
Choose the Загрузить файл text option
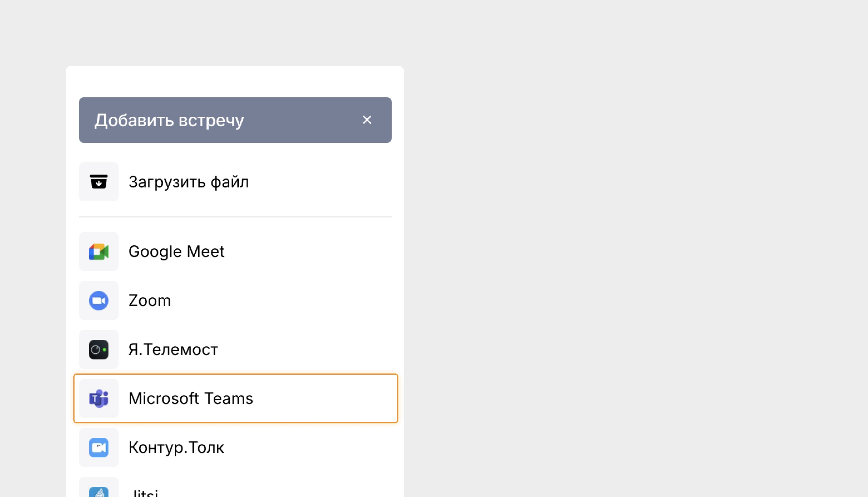[x=188, y=182]
